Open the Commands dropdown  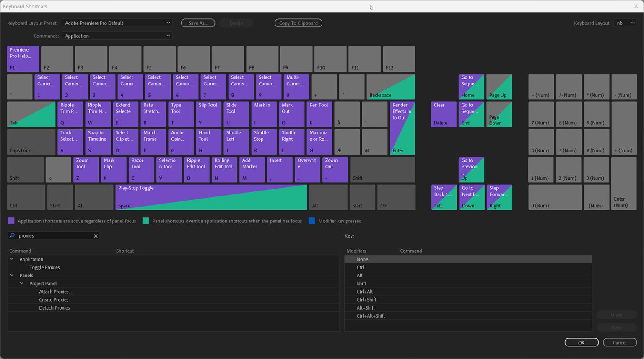[x=117, y=36]
